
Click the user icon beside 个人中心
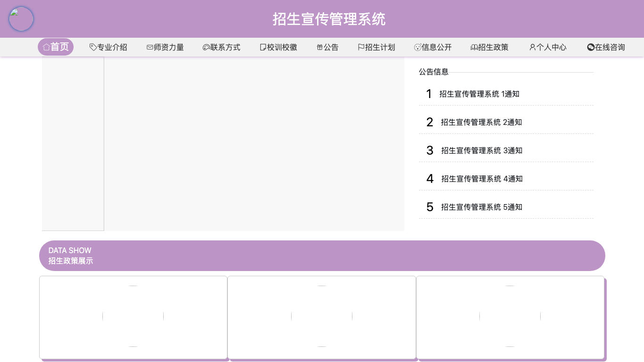[533, 47]
